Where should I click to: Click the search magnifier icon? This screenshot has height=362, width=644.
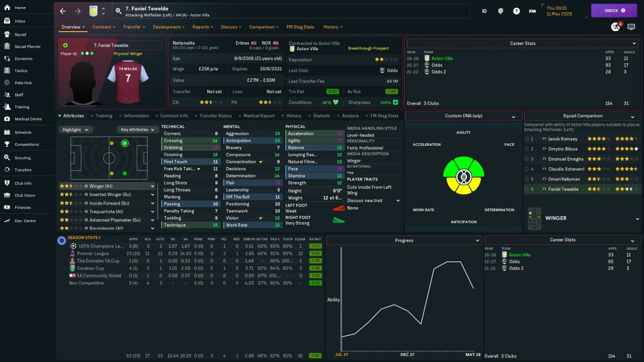click(x=118, y=11)
